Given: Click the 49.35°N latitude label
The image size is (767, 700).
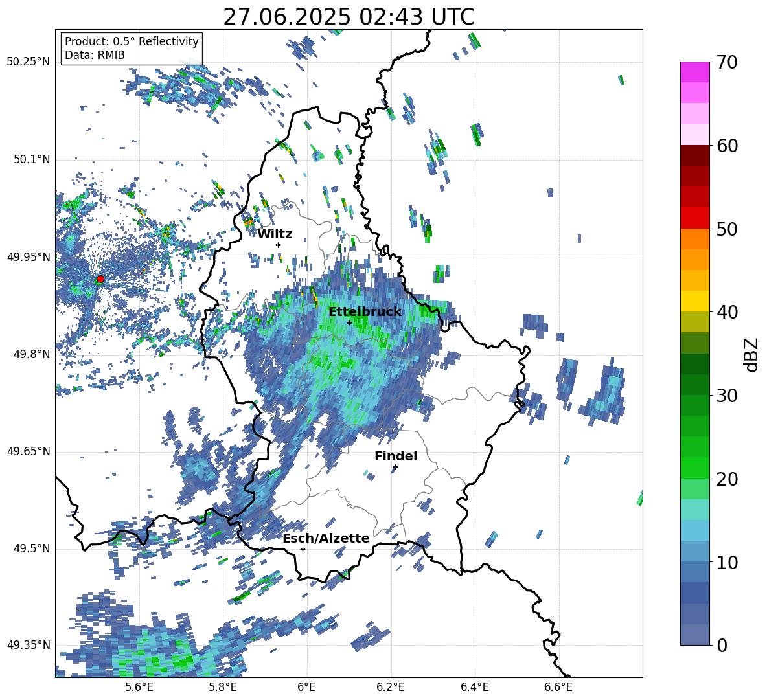Looking at the screenshot, I should coord(29,645).
